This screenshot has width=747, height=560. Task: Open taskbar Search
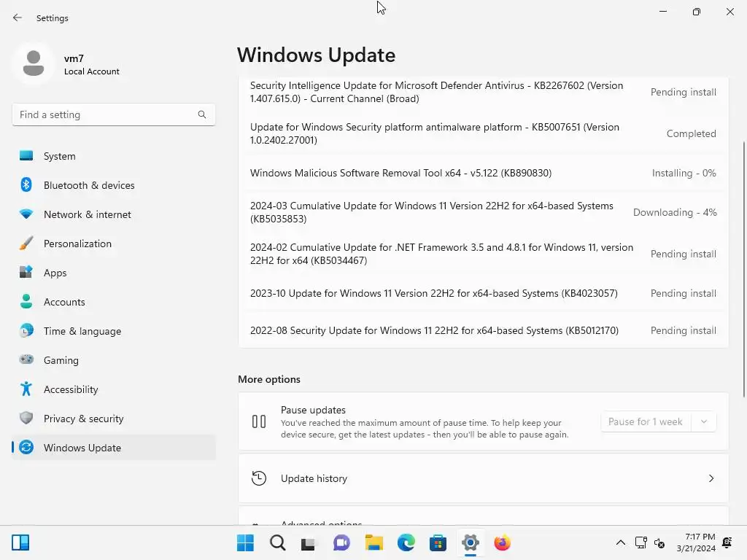point(277,542)
